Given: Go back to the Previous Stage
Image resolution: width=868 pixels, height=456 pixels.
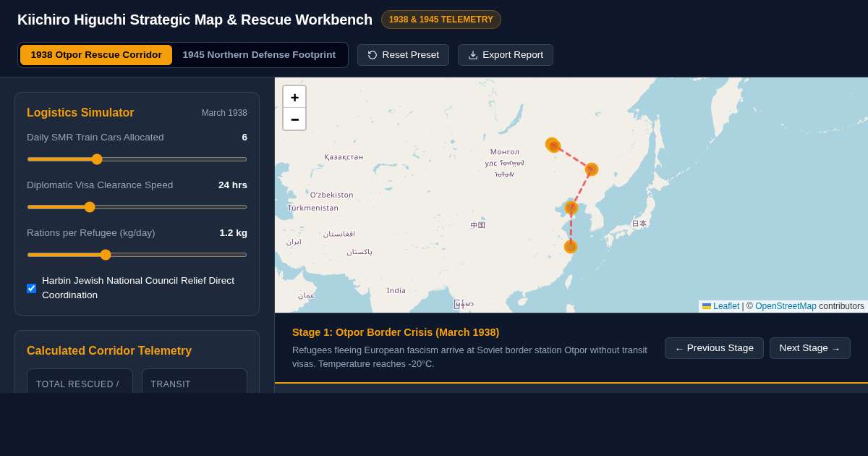Looking at the screenshot, I should (x=714, y=348).
